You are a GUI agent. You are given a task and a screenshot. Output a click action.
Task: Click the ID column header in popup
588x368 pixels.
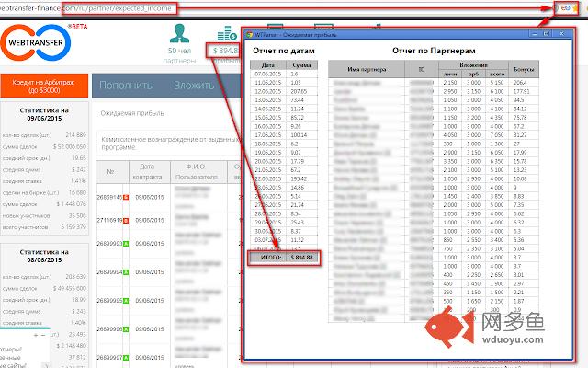pyautogui.click(x=422, y=69)
